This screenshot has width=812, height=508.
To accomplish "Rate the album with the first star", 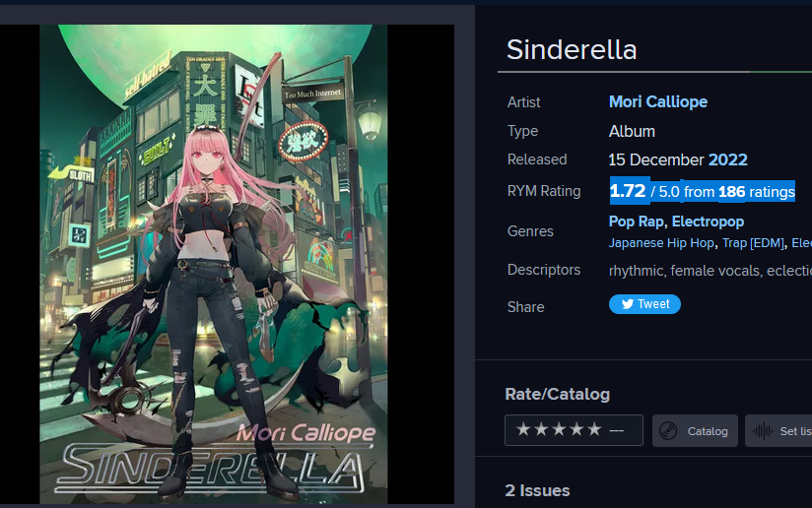I will [x=523, y=429].
